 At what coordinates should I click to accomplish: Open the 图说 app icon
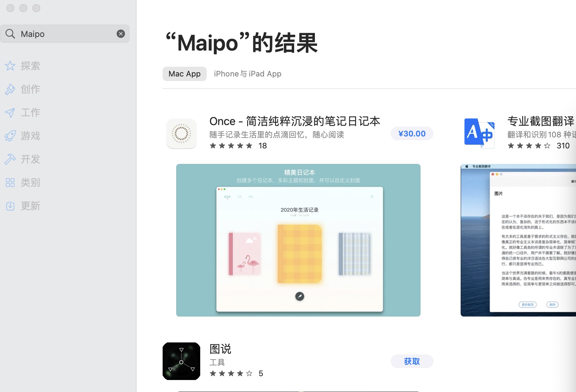click(181, 361)
